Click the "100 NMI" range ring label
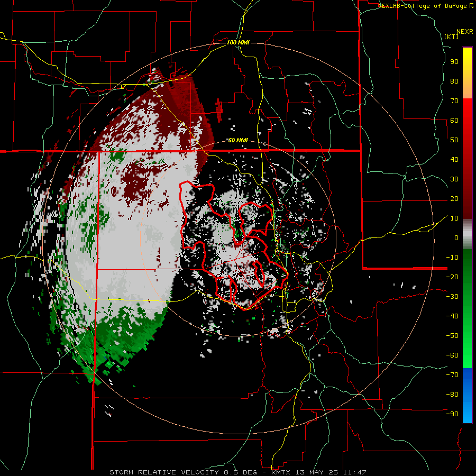 (x=238, y=42)
